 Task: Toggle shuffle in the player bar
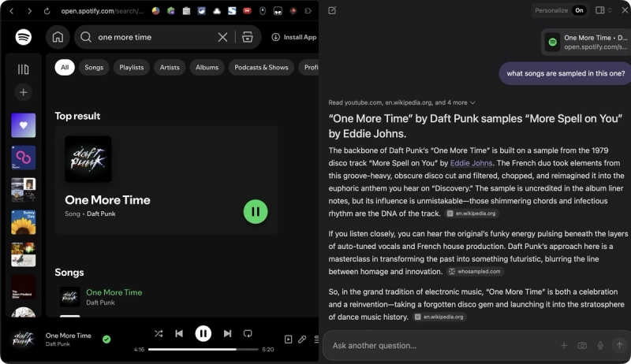pos(159,333)
